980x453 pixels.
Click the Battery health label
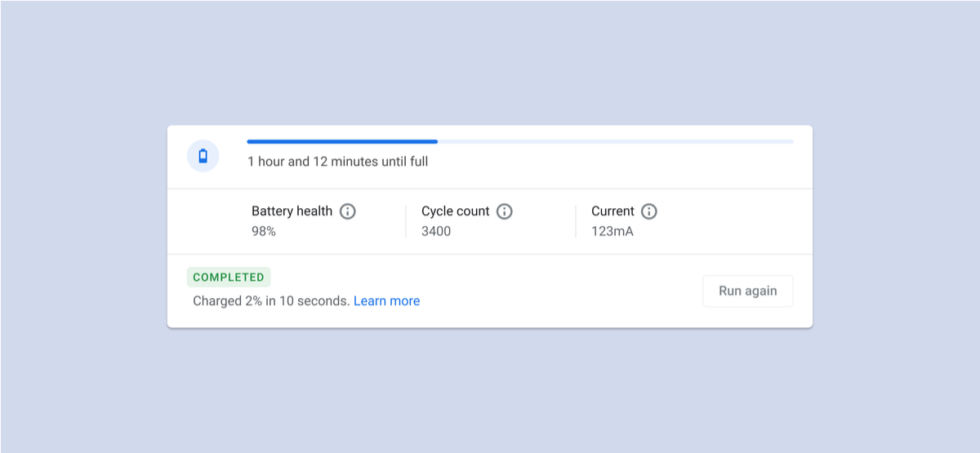coord(292,211)
